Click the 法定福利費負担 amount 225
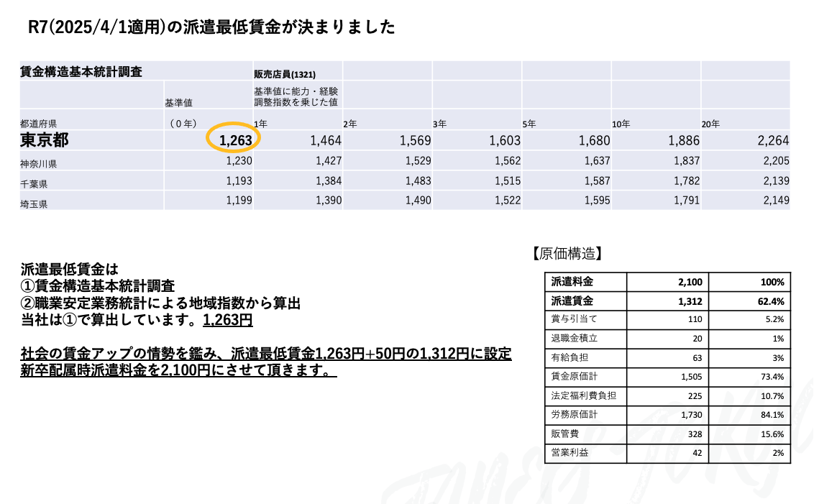819x504 pixels. [695, 396]
